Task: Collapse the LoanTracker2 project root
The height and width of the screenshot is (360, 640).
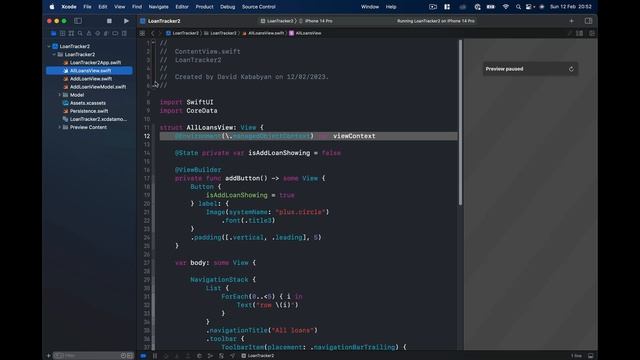Action: click(49, 47)
